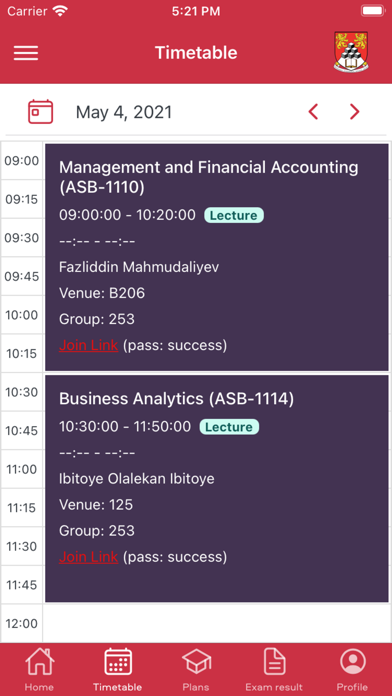Tap Lecture badge on ASB-1114 class
The width and height of the screenshot is (392, 696).
[229, 427]
